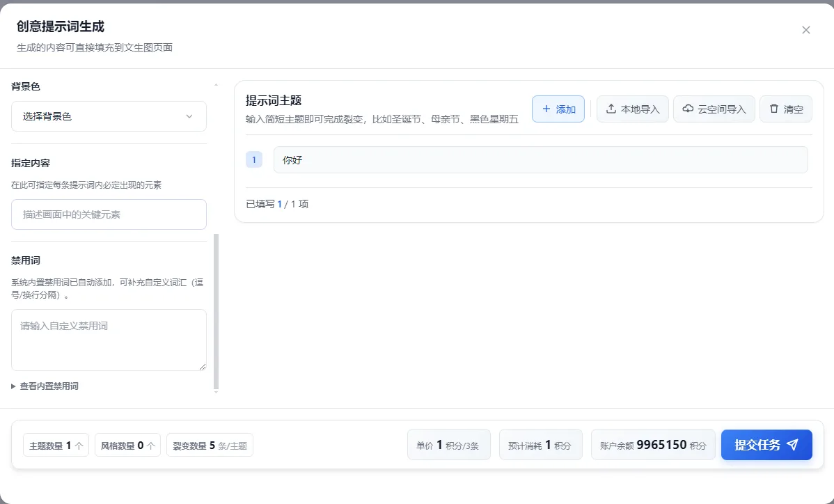Click the 风格数量 counter chip
The image size is (834, 504).
pyautogui.click(x=127, y=446)
